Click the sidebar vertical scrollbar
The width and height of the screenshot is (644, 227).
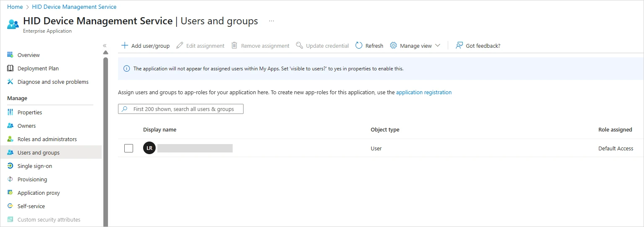105,138
